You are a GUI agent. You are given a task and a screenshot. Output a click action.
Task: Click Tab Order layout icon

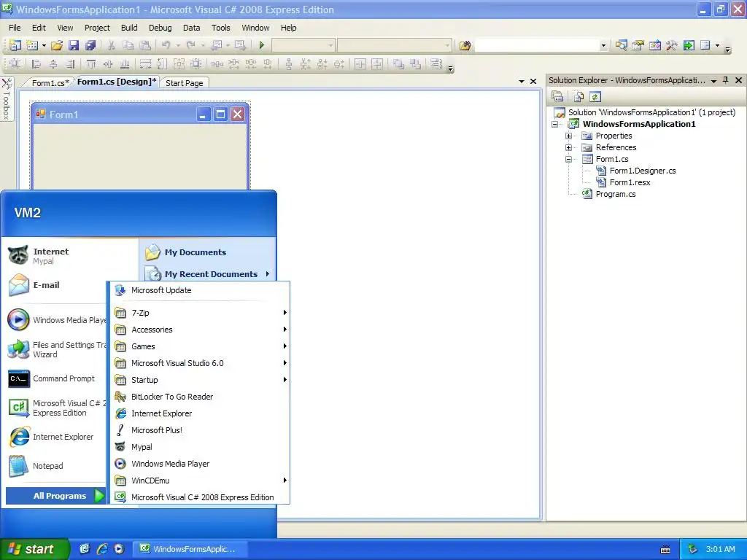436,64
